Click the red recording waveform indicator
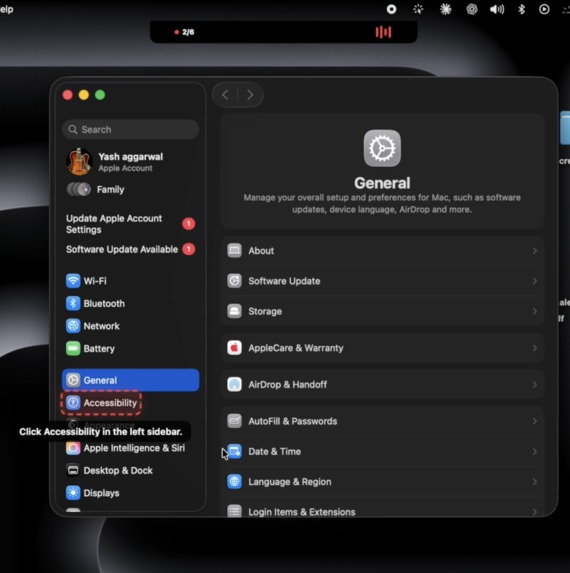 (x=383, y=32)
